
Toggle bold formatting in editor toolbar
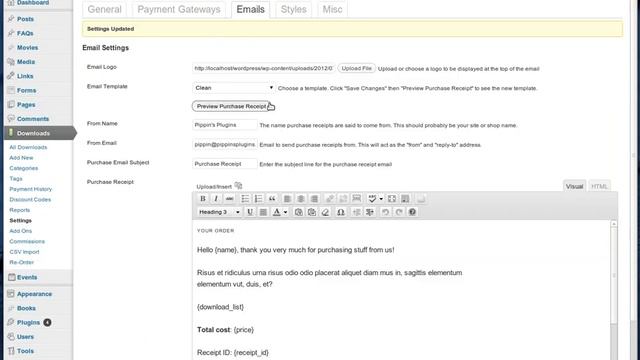point(202,199)
